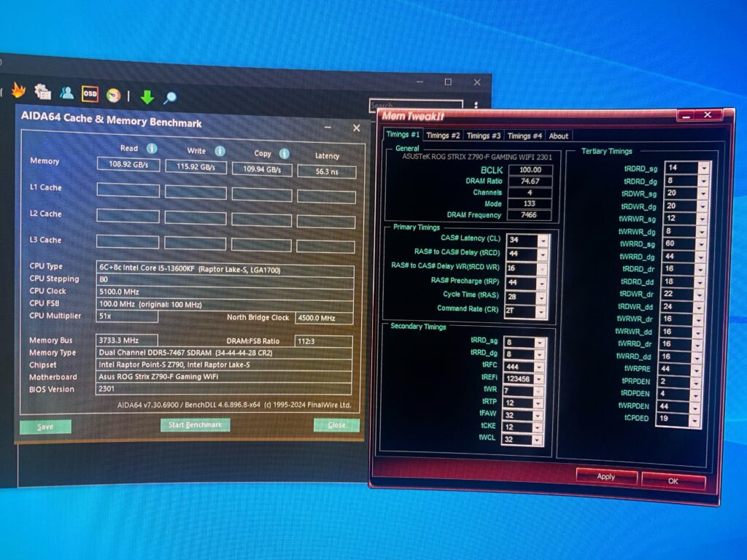The width and height of the screenshot is (747, 560).
Task: Click the DRAM Ratio value 74.67
Action: pos(530,182)
